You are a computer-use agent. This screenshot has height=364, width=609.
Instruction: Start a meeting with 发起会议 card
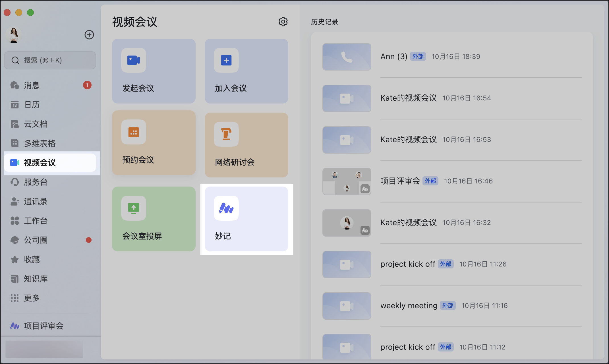click(x=154, y=71)
